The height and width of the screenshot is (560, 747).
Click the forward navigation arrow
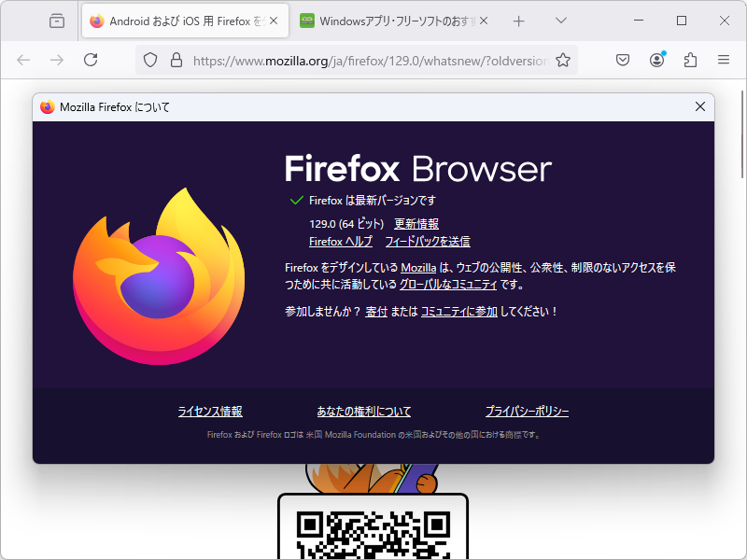coord(57,60)
